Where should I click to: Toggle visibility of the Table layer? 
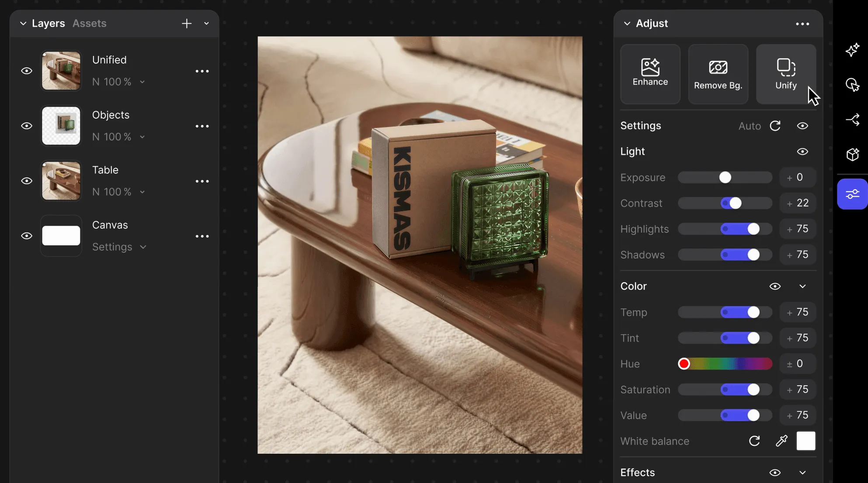click(x=27, y=181)
